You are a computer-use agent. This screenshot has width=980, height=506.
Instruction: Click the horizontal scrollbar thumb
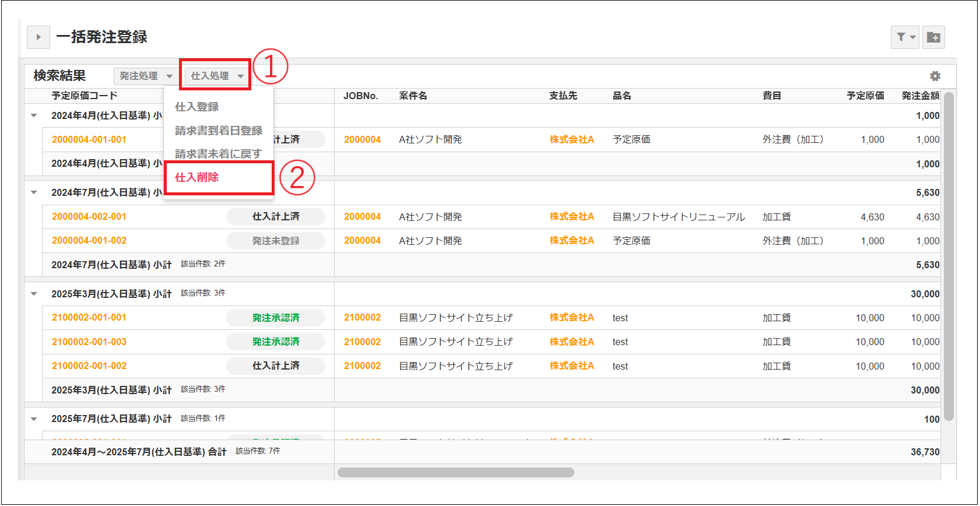point(455,472)
